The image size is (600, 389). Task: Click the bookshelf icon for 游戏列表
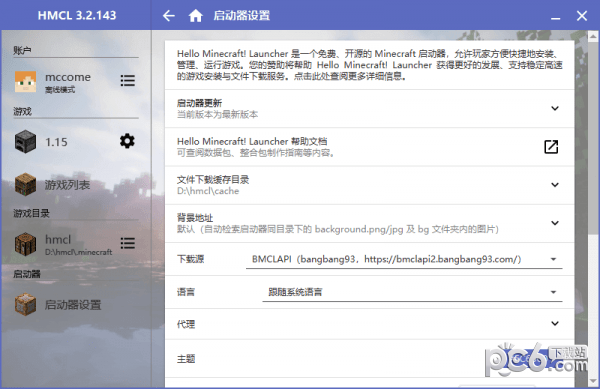pyautogui.click(x=25, y=184)
